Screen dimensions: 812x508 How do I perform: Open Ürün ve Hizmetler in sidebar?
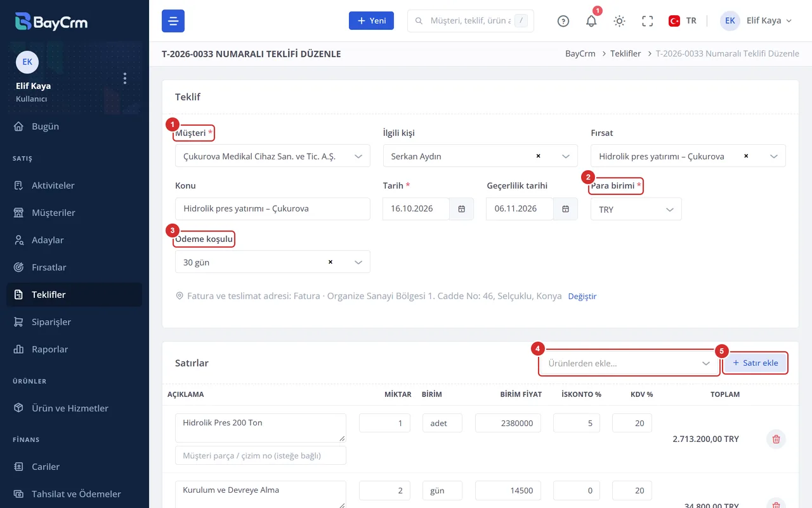click(x=74, y=408)
